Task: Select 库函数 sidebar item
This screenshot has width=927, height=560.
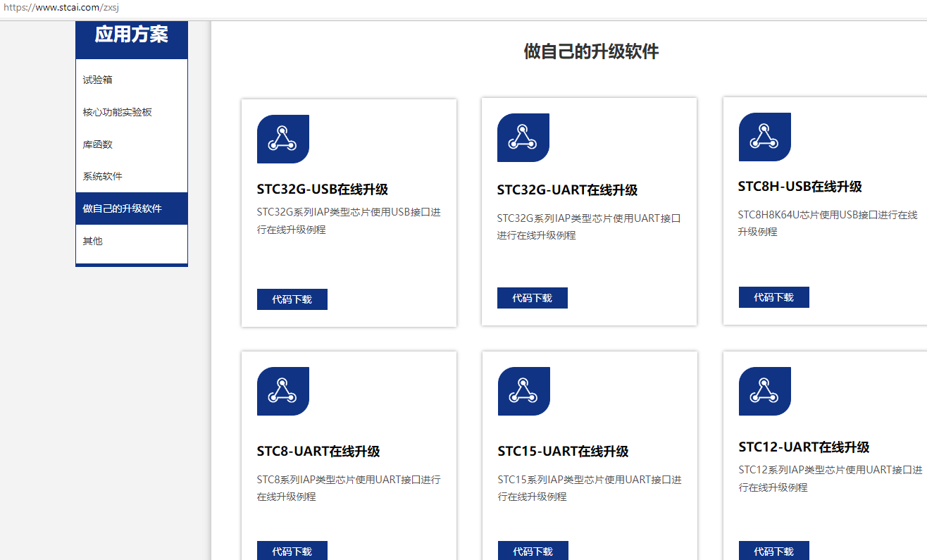Action: point(132,144)
